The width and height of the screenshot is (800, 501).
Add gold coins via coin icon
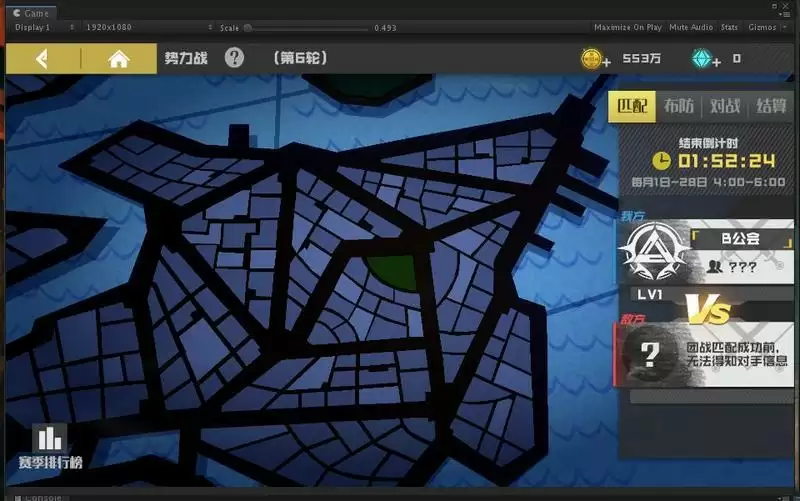click(595, 59)
